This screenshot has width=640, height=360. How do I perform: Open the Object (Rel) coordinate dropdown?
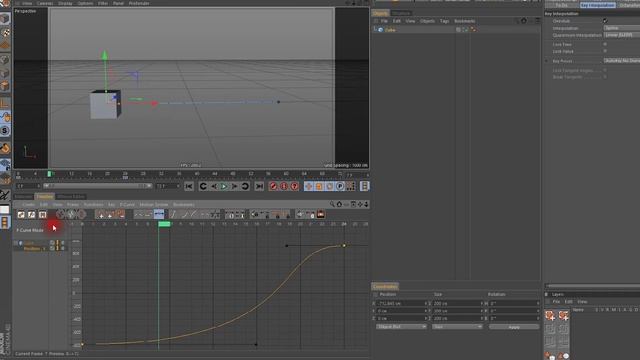click(x=401, y=327)
